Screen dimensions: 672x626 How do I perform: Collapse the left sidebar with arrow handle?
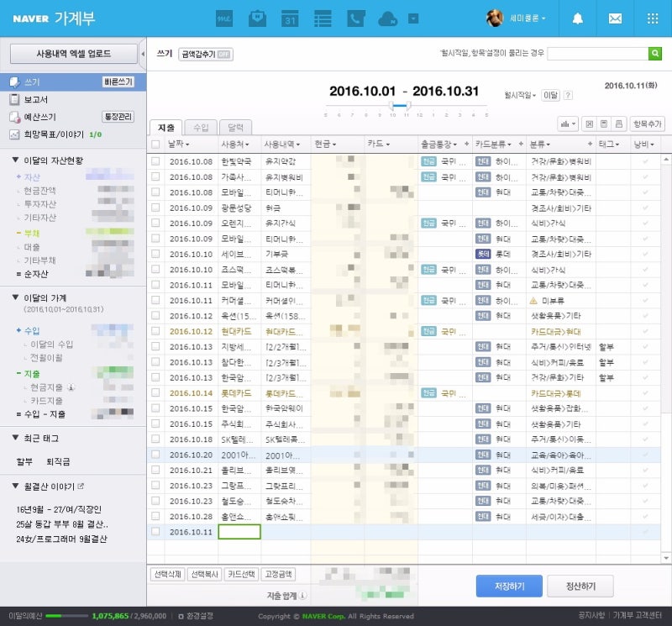click(143, 54)
